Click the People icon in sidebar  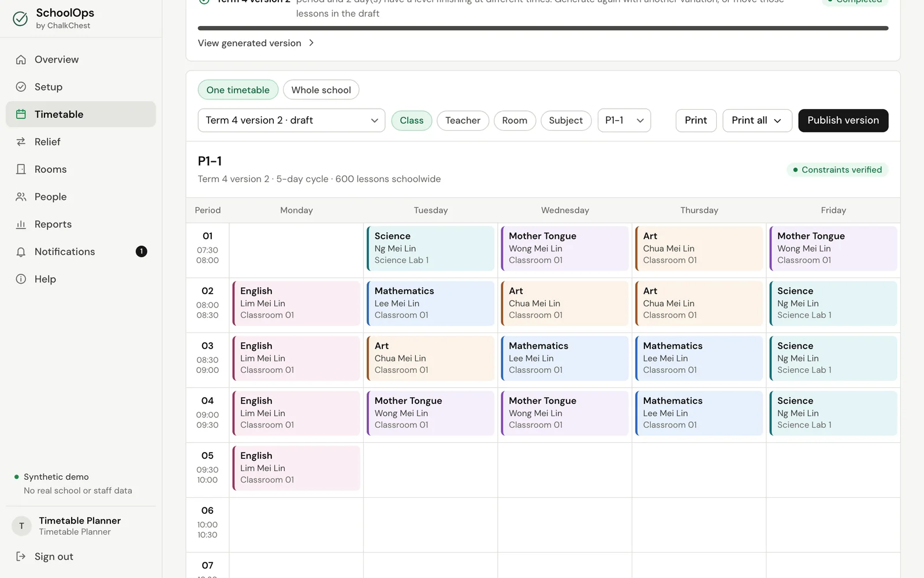tap(21, 197)
